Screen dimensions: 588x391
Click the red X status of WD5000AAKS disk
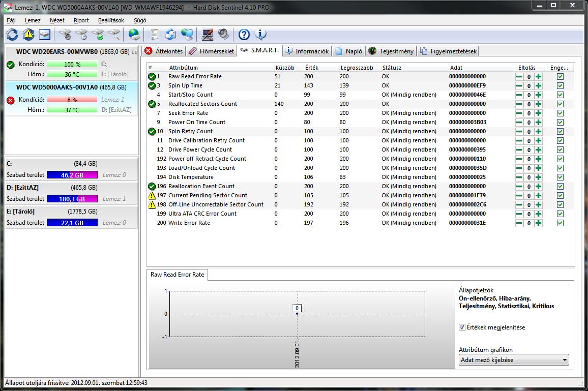pyautogui.click(x=11, y=100)
